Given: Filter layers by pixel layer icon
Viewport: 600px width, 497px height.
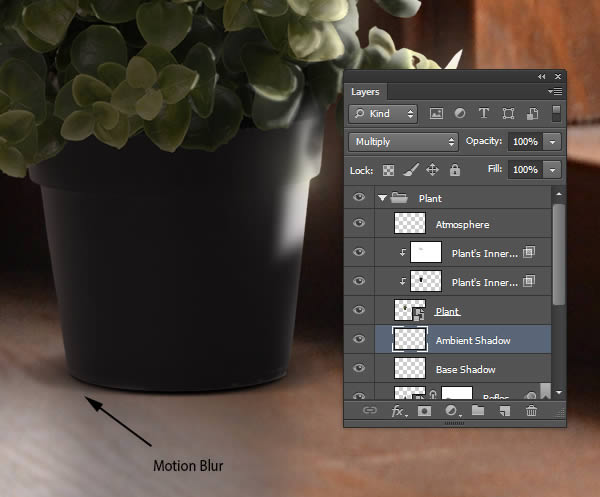Looking at the screenshot, I should [436, 114].
